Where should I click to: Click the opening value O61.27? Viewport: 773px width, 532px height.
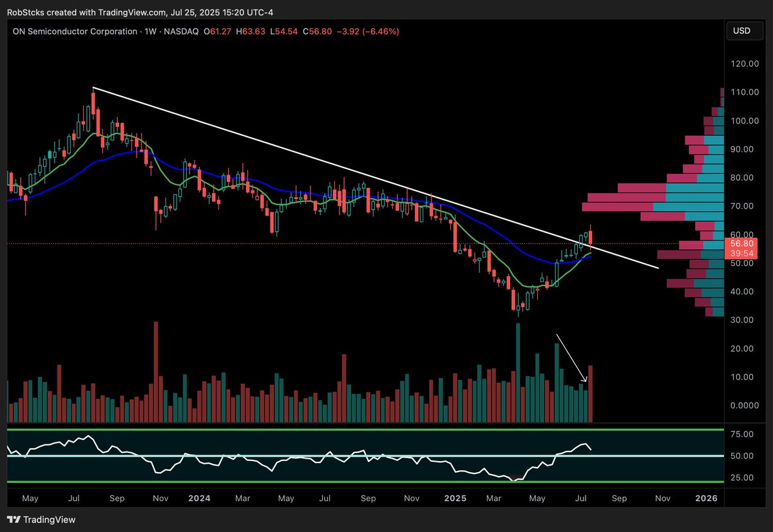pyautogui.click(x=216, y=31)
